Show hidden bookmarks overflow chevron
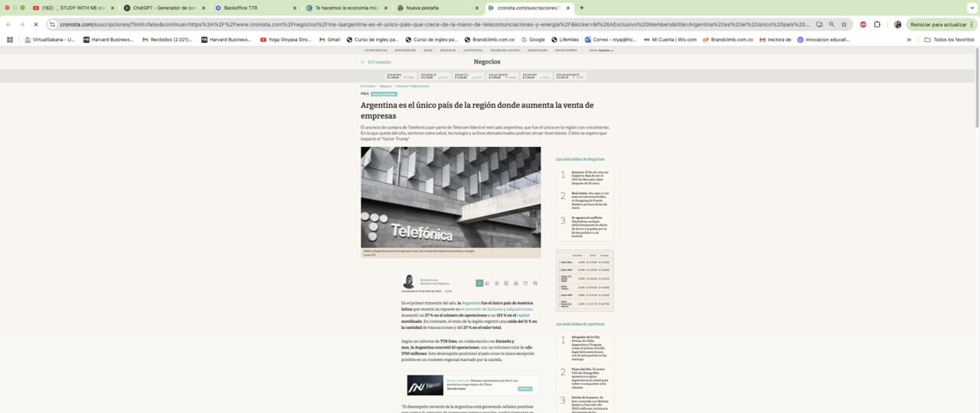 click(909, 40)
